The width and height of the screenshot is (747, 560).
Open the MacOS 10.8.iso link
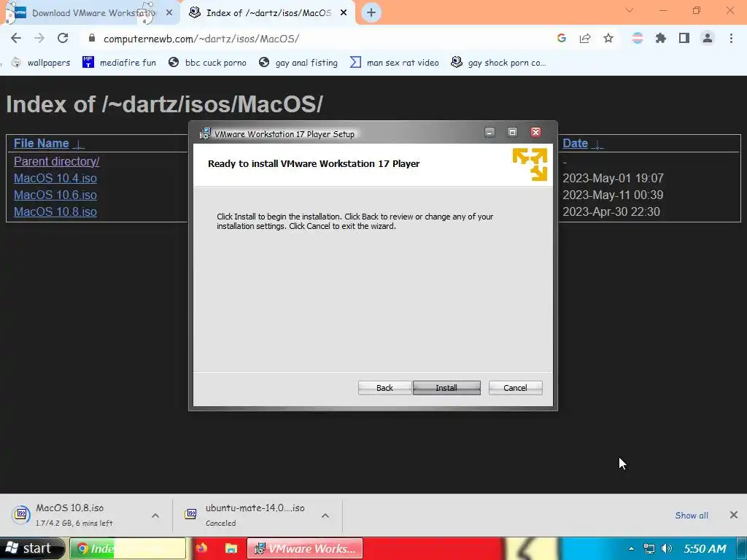click(x=55, y=211)
